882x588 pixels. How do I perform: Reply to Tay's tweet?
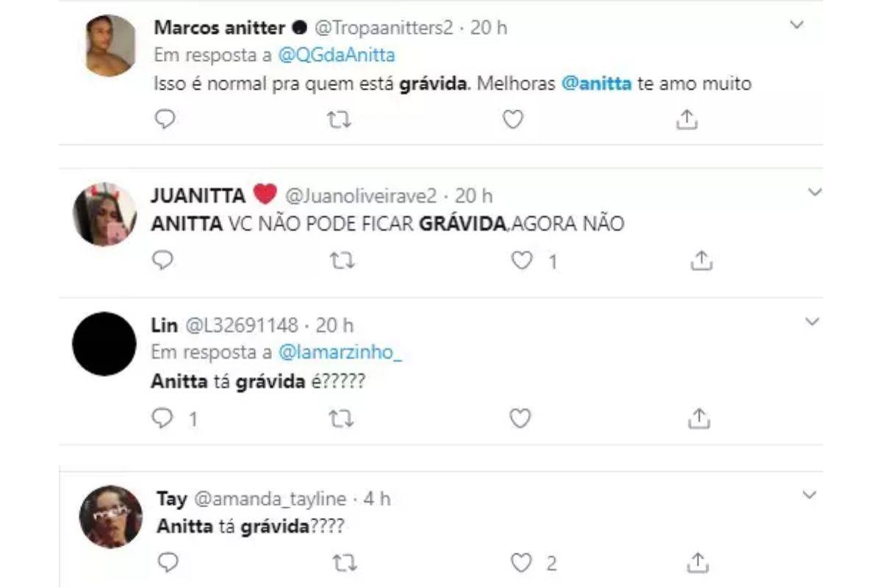pos(167,562)
